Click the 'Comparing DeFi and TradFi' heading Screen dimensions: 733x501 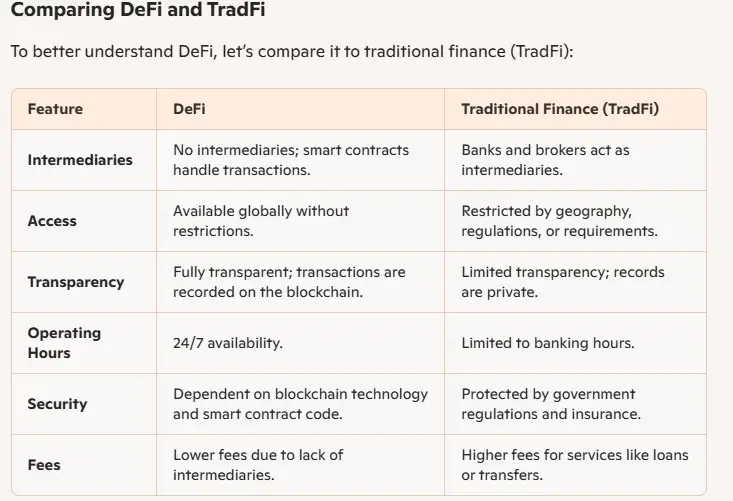pyautogui.click(x=138, y=12)
